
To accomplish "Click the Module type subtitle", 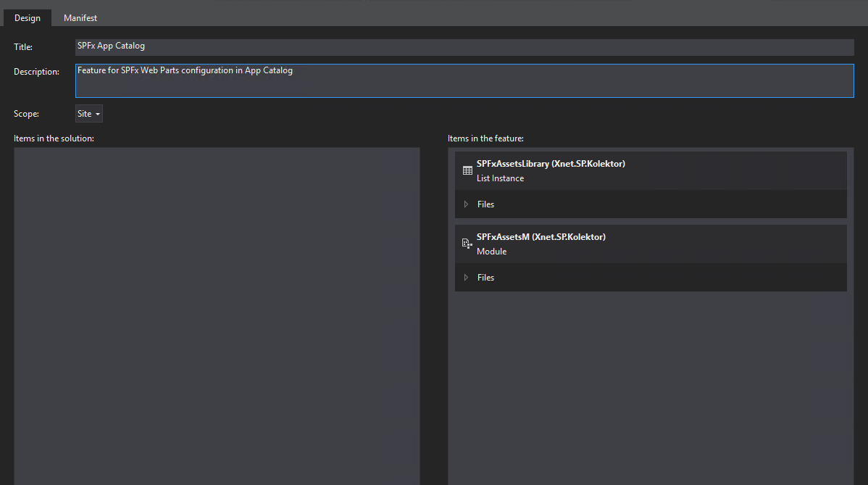I will click(x=491, y=252).
